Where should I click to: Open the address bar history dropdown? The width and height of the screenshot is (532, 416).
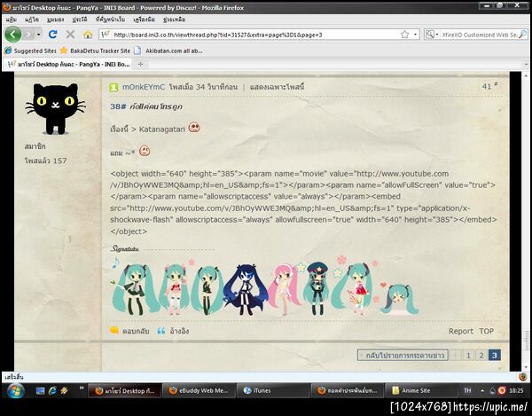[415, 35]
